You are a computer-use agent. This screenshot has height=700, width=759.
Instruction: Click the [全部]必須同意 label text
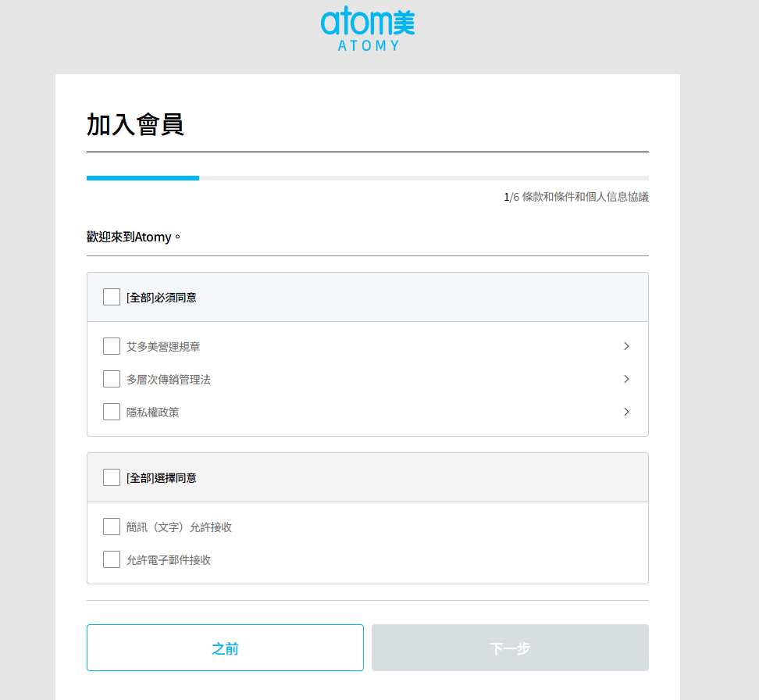[x=161, y=298]
